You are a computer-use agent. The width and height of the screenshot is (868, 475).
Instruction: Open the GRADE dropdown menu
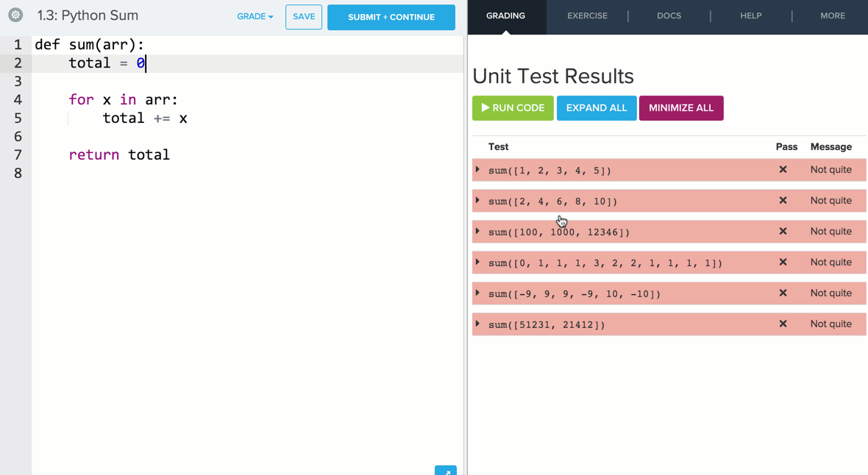tap(255, 17)
